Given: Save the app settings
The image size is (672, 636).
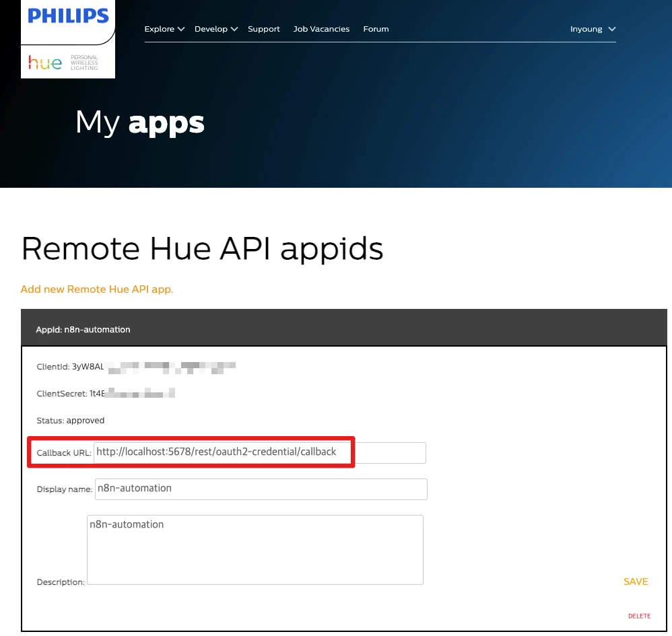Looking at the screenshot, I should pyautogui.click(x=636, y=581).
